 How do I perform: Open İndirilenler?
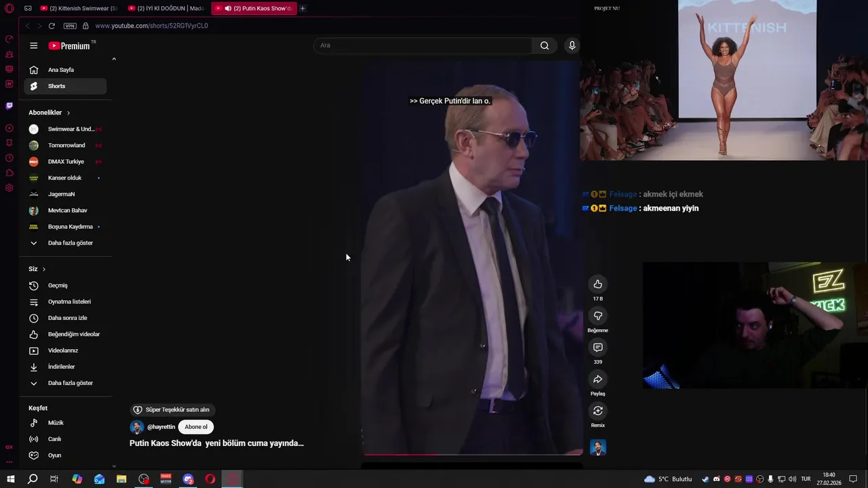click(x=65, y=367)
